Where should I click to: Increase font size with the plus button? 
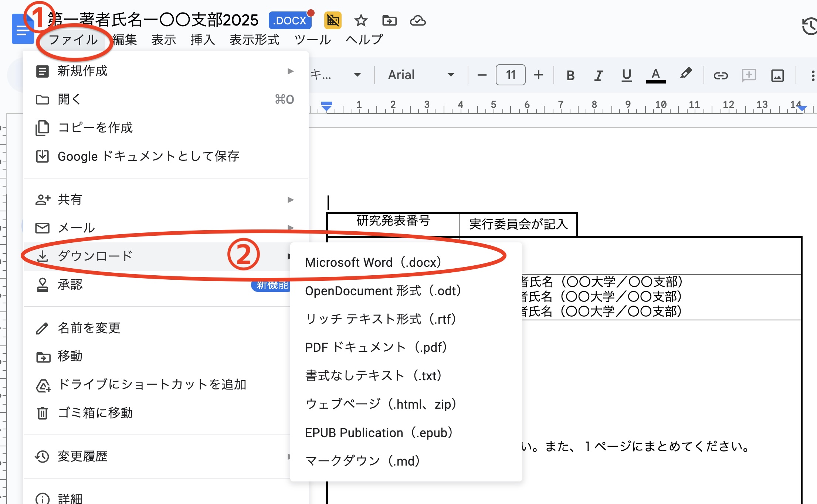[539, 75]
